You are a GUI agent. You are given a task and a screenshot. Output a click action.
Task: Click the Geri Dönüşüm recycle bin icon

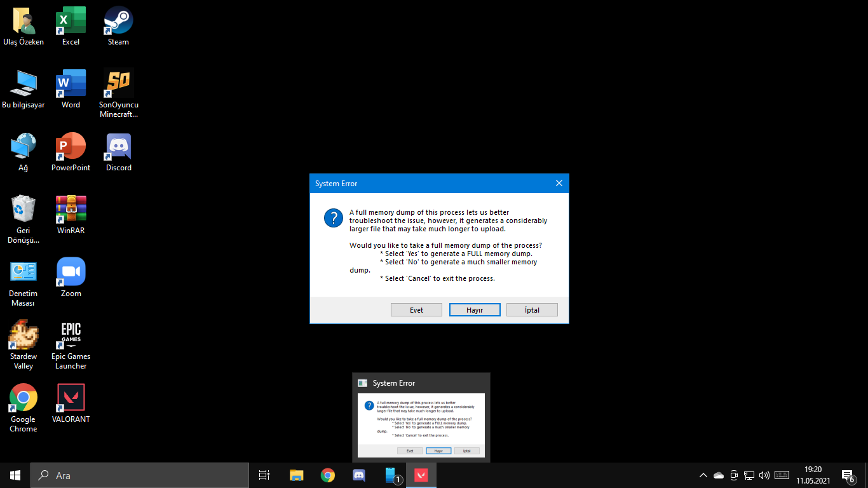[24, 220]
